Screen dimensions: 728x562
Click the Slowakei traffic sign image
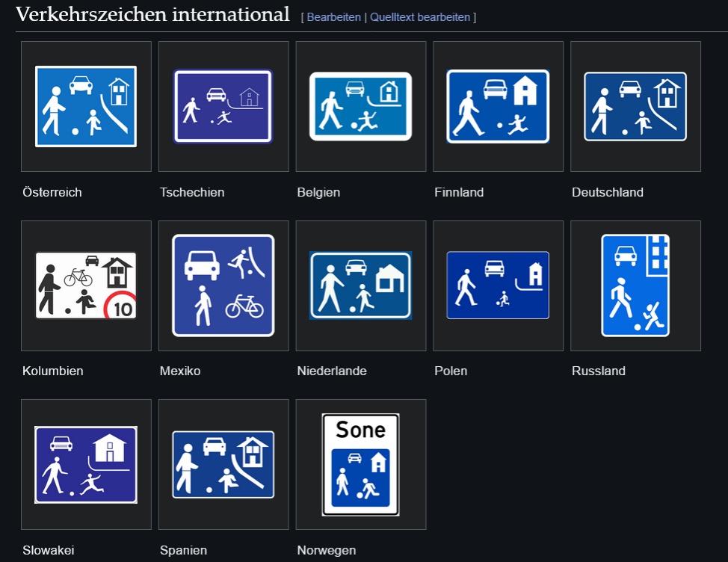86,464
